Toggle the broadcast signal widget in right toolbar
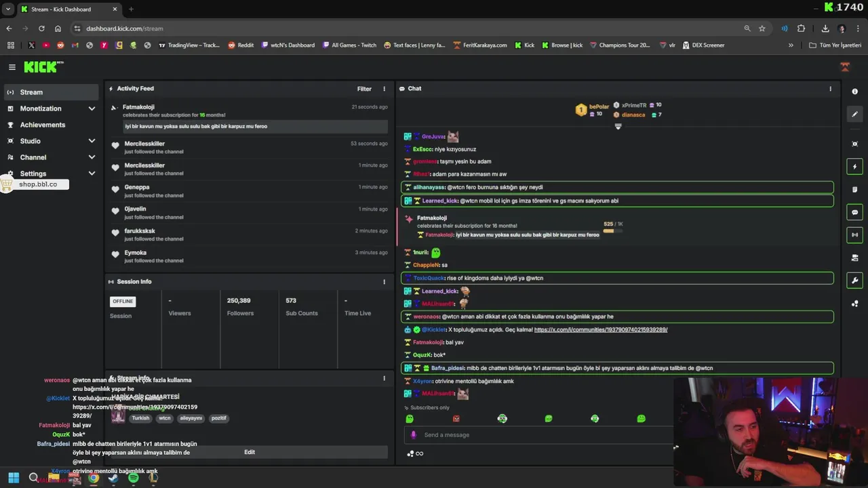 (854, 235)
